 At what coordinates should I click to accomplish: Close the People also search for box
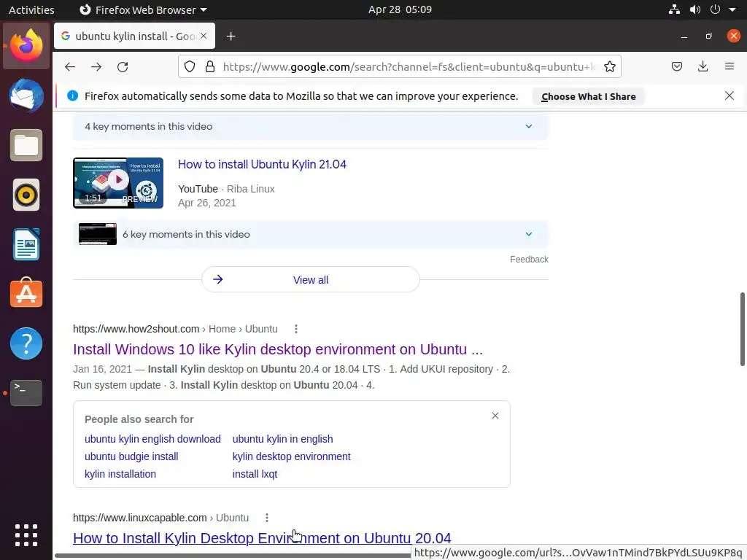[x=495, y=416]
